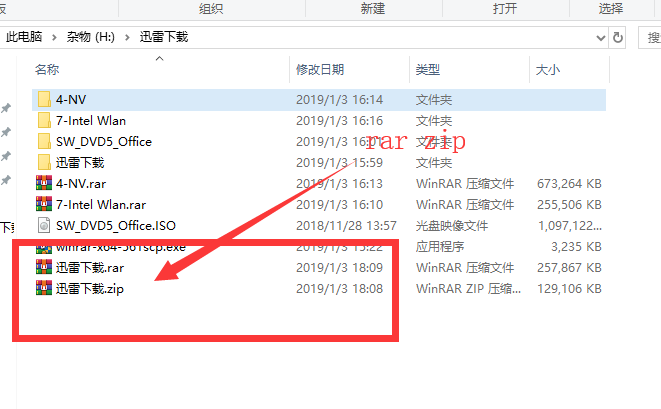Open the address bar history dropdown
The width and height of the screenshot is (661, 409).
pos(601,38)
